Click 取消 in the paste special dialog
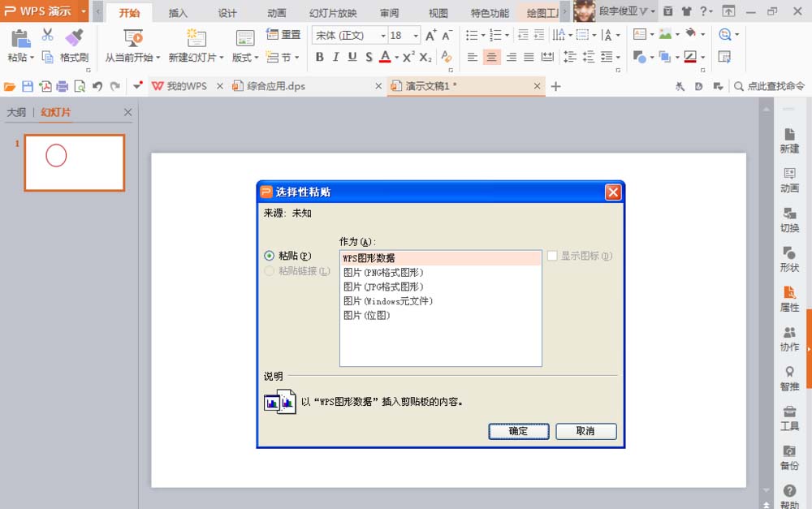Image resolution: width=812 pixels, height=509 pixels. (x=585, y=431)
